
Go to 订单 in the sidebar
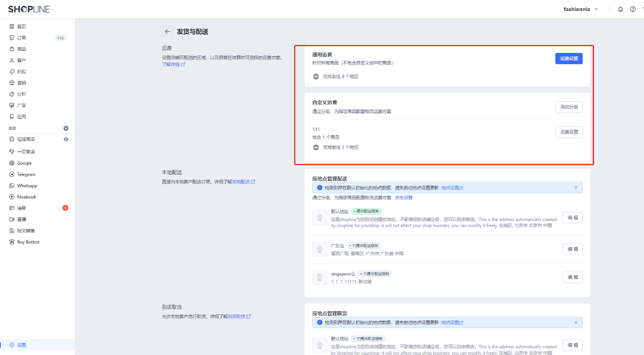22,38
